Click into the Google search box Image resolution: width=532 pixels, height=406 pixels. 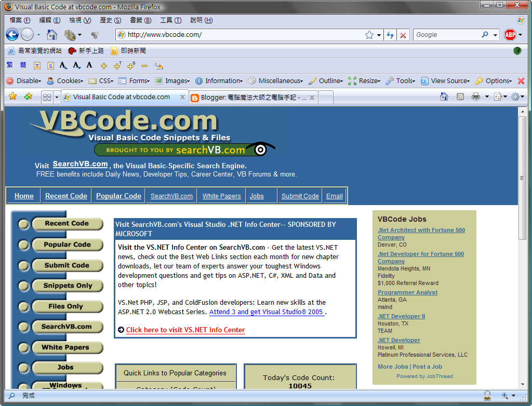tap(446, 35)
